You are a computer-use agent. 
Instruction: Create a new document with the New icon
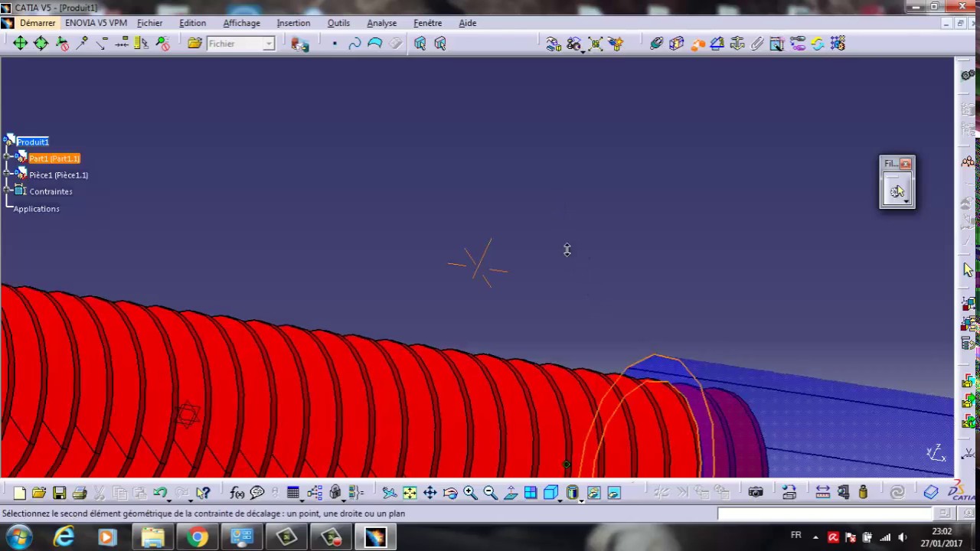[x=20, y=493]
